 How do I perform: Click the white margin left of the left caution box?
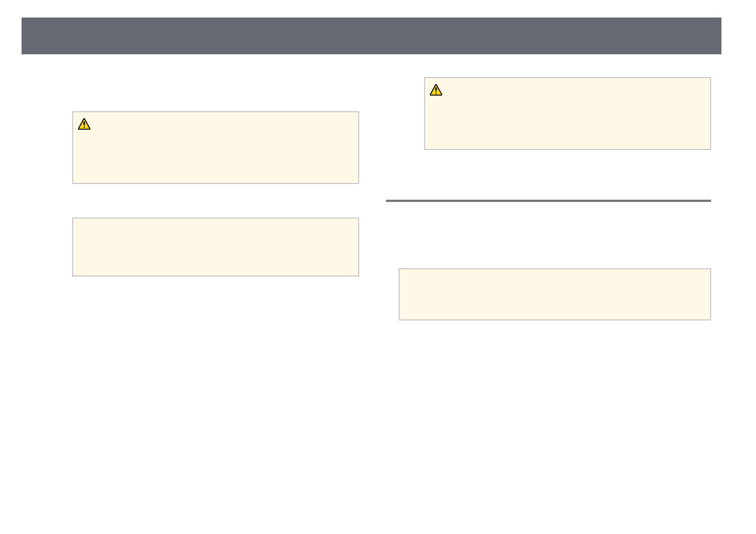pos(45,147)
